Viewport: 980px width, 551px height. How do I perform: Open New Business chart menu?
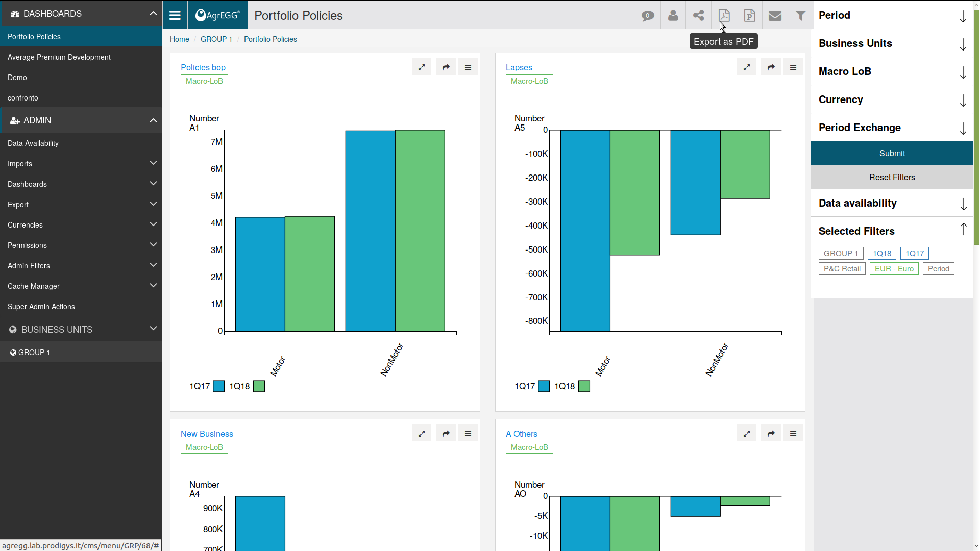point(468,433)
